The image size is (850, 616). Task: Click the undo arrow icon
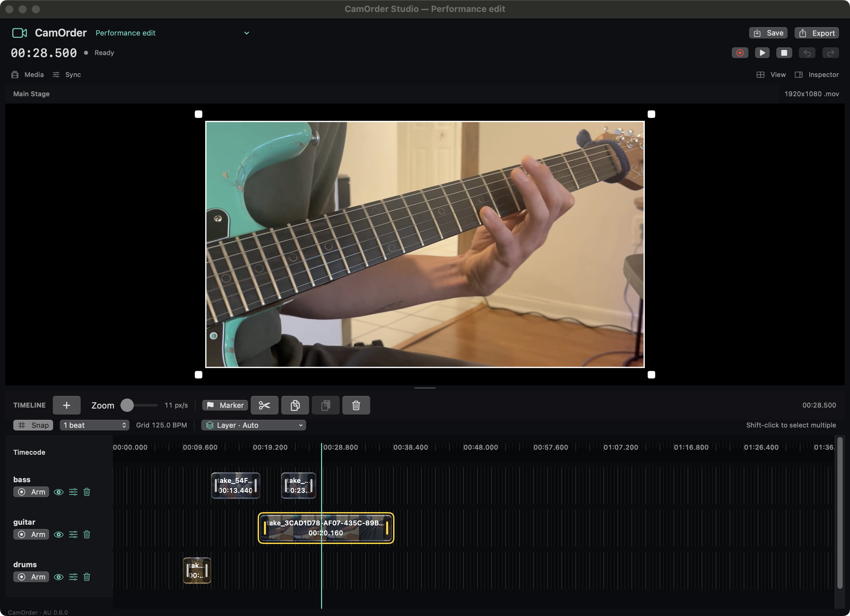pyautogui.click(x=807, y=53)
